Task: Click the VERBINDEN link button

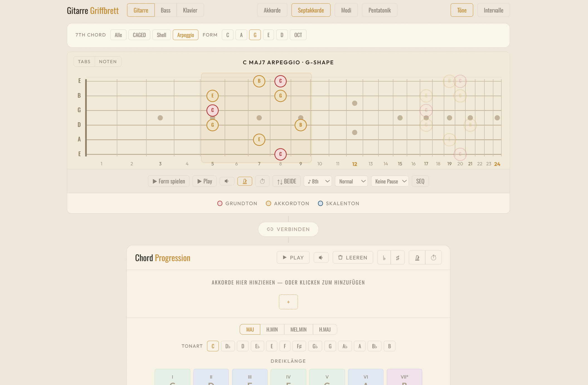Action: [288, 229]
